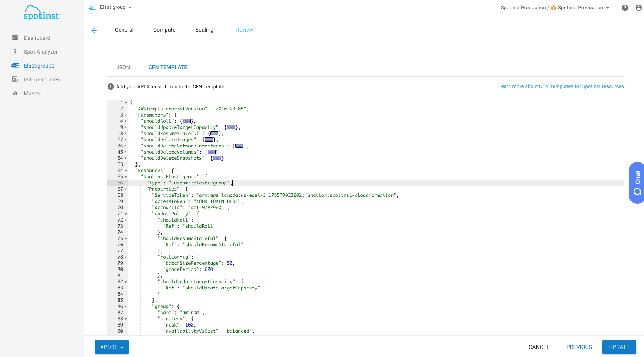This screenshot has width=644, height=357.
Task: Collapse the Resources section fold arrow
Action: click(x=126, y=171)
